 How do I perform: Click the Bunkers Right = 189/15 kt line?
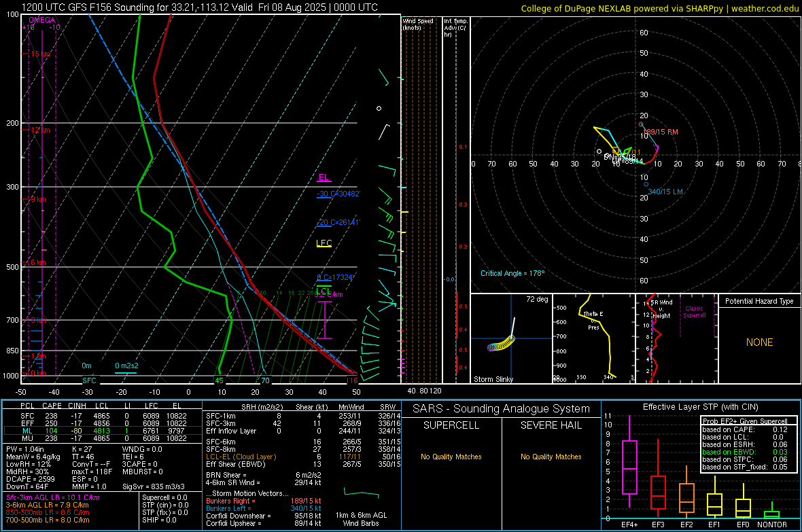point(264,501)
